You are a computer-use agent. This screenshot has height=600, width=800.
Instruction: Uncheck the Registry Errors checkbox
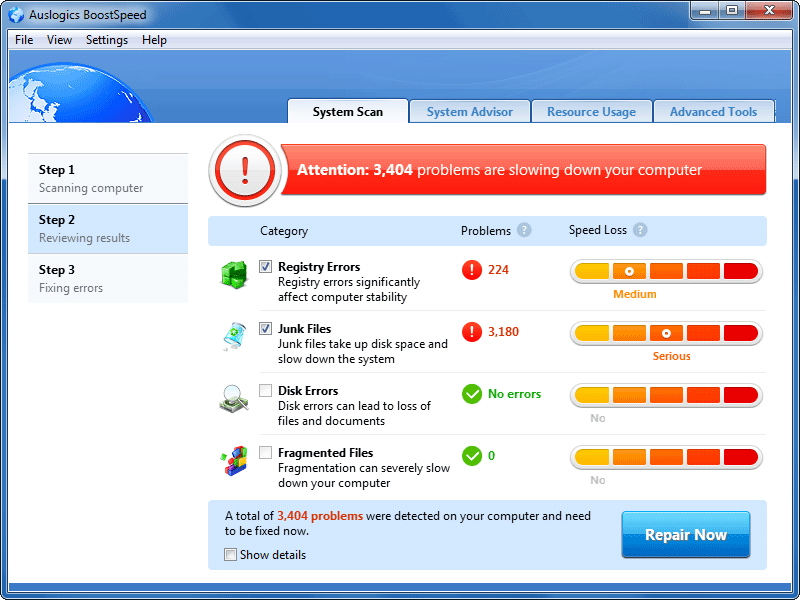(x=265, y=266)
